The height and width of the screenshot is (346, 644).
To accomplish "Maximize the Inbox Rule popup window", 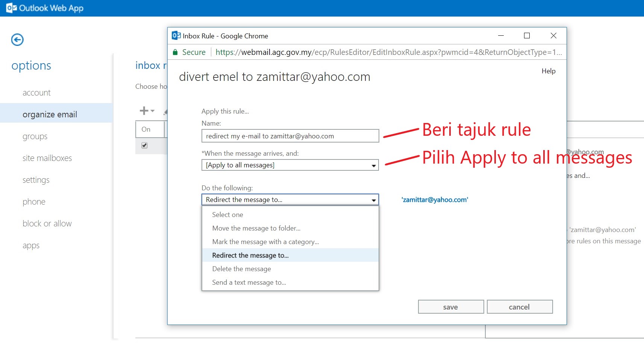I will coord(527,36).
